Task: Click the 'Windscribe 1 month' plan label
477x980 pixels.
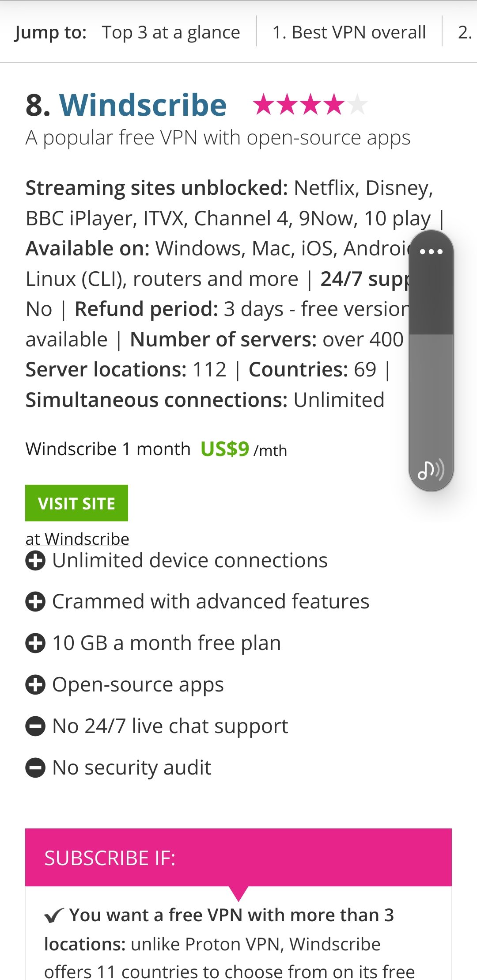Action: pos(108,449)
